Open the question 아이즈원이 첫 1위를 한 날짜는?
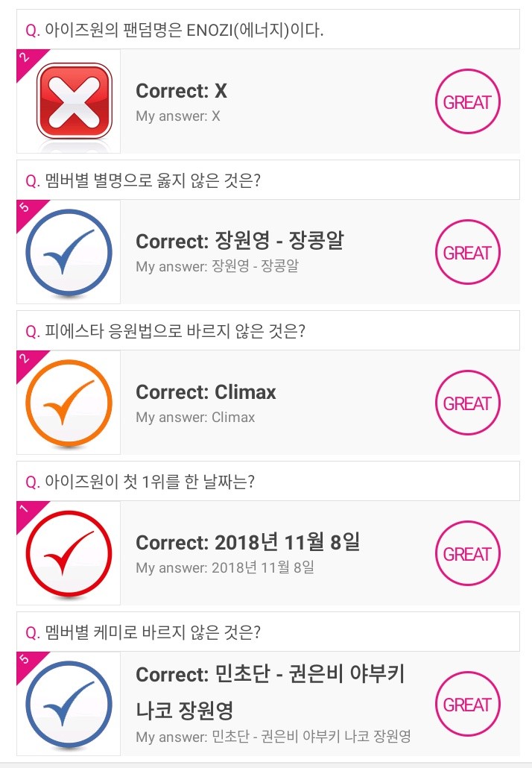The image size is (532, 768). pyautogui.click(x=140, y=482)
